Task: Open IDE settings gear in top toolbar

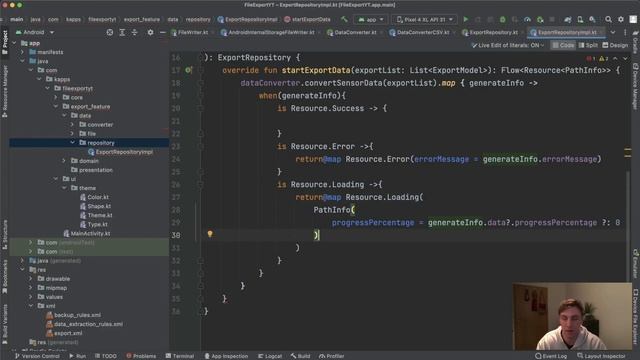Action: click(x=621, y=19)
